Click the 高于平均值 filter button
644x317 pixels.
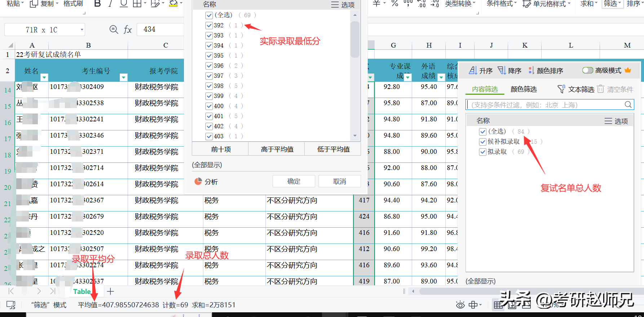tap(277, 149)
